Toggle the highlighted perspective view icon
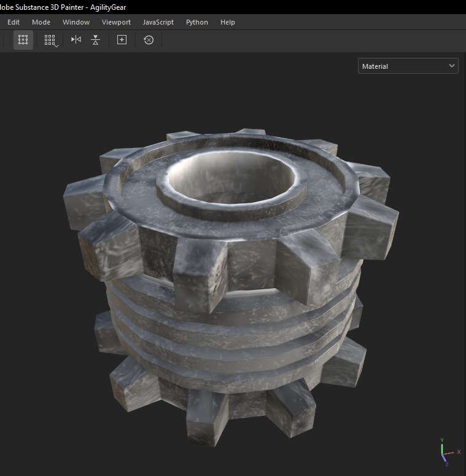Image resolution: width=466 pixels, height=476 pixels. pos(23,40)
